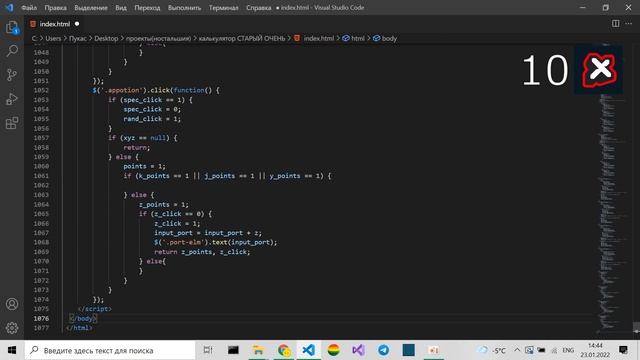Screen dimensions: 640x360
Task: Open the Выделение menu
Action: click(91, 8)
